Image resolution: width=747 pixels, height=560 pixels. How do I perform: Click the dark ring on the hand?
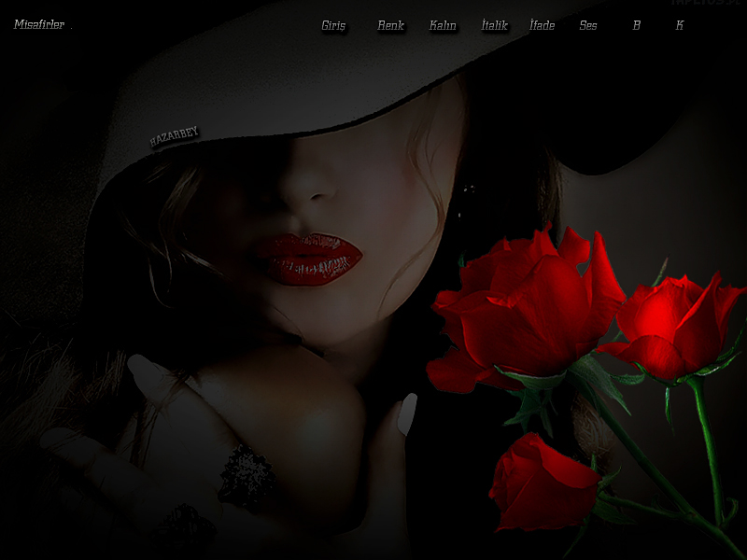(246, 476)
